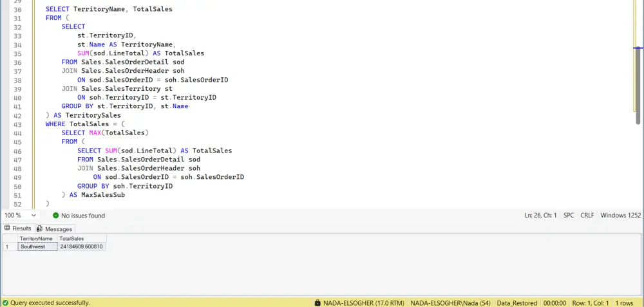Click the Row: 1, Col: 1 status entry
This screenshot has width=644, height=307.
pos(591,303)
